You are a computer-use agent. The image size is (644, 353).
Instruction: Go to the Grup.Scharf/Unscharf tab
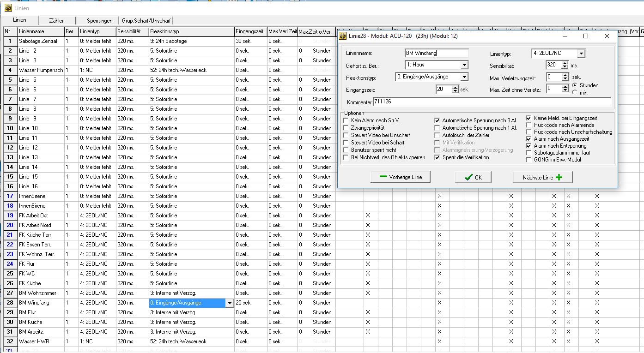pos(146,21)
